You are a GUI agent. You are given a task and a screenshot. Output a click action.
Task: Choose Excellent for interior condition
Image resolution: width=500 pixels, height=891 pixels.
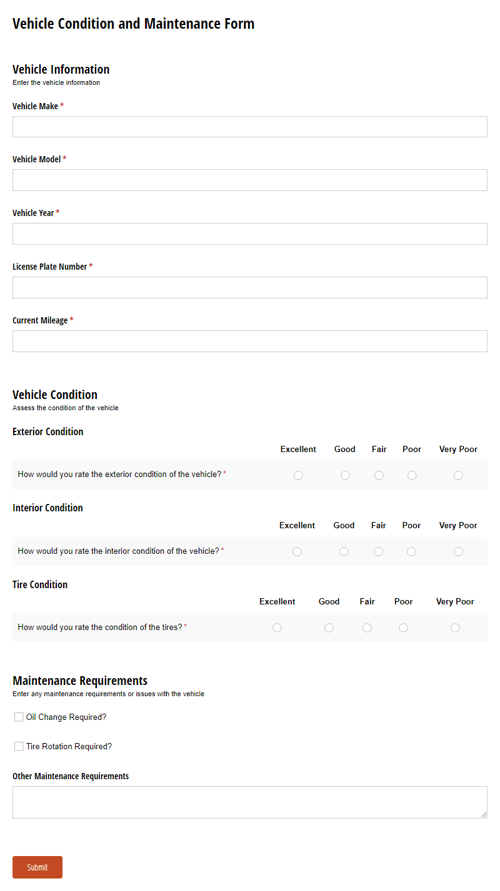(297, 551)
